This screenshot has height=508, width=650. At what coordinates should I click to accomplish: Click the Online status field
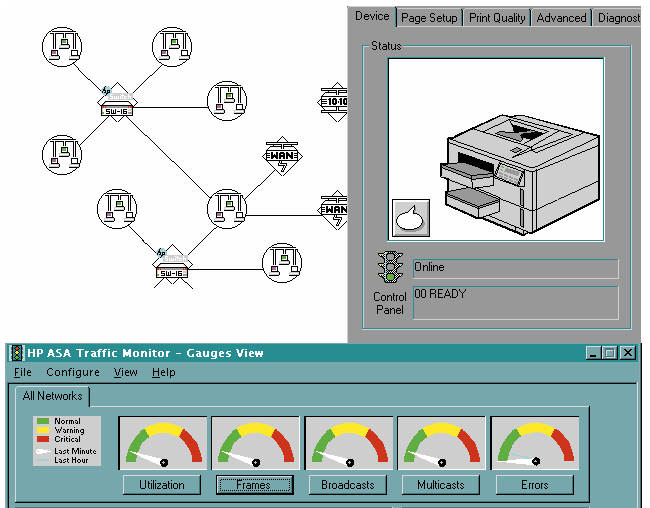coord(516,268)
